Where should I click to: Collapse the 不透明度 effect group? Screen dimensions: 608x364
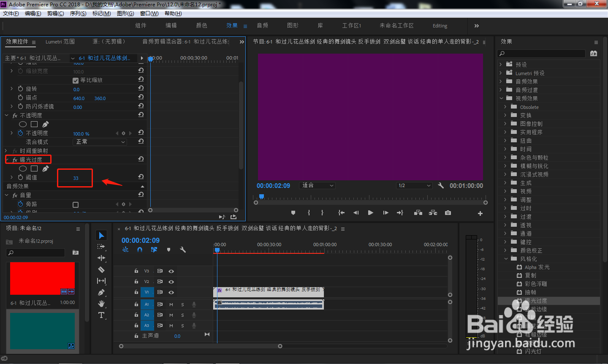click(6, 115)
